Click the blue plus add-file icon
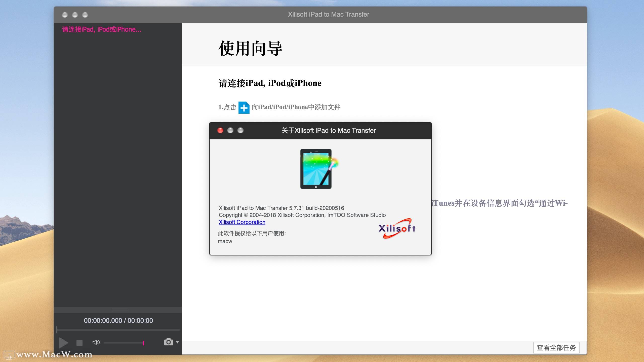This screenshot has height=362, width=644. pyautogui.click(x=244, y=108)
